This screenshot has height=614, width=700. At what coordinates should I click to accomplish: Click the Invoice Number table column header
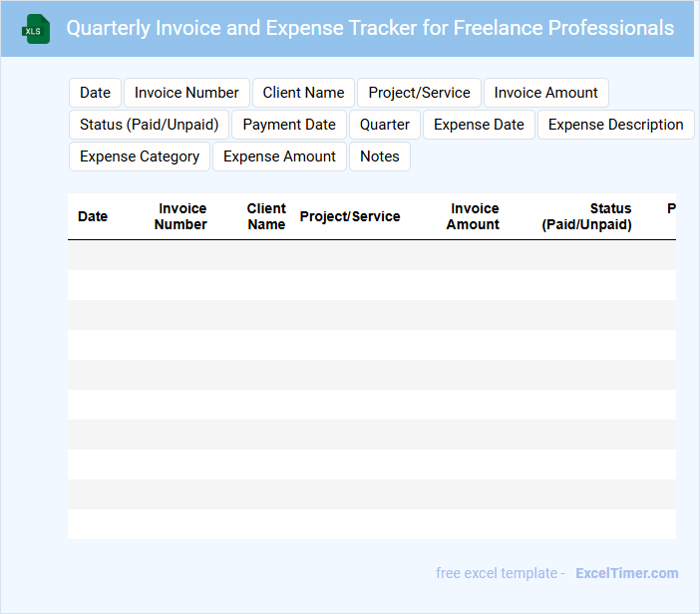(x=181, y=216)
